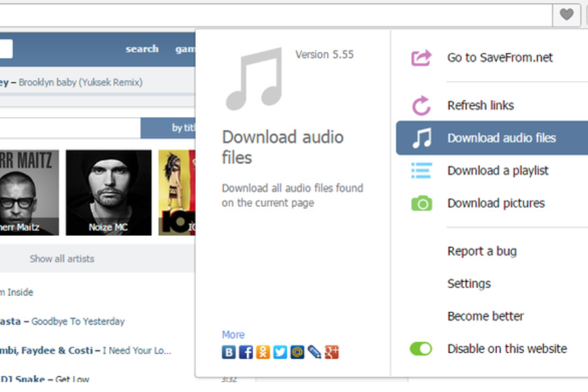Open the More link above social icons
The width and height of the screenshot is (588, 392).
pos(233,335)
